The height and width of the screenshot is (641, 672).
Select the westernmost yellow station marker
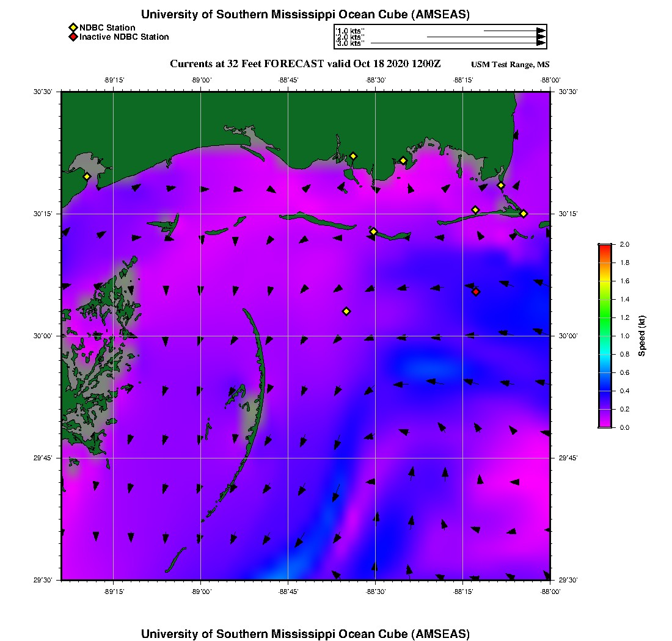pos(87,176)
